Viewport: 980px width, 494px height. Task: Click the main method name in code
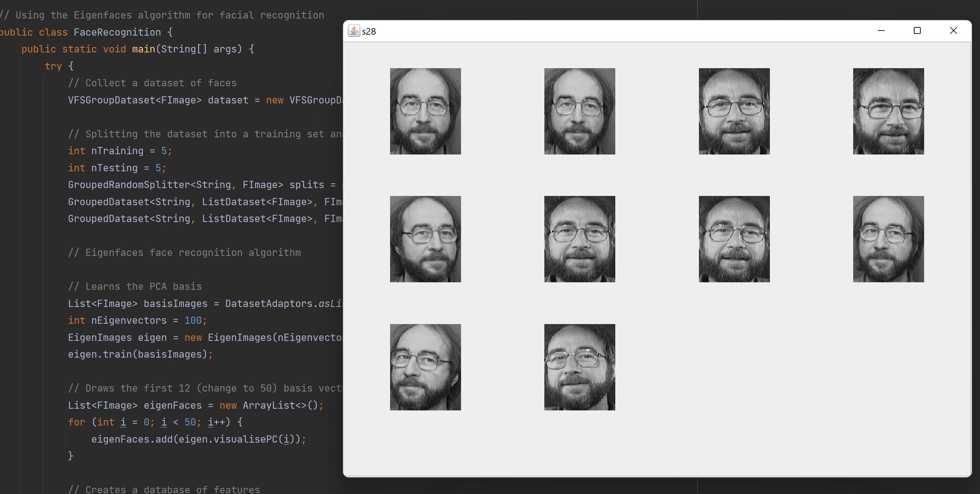coord(143,49)
